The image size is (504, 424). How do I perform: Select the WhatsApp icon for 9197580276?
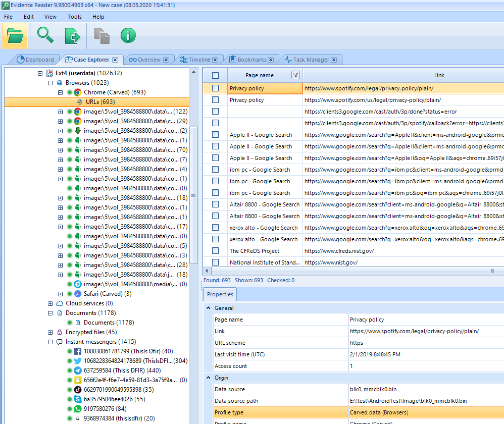click(77, 409)
